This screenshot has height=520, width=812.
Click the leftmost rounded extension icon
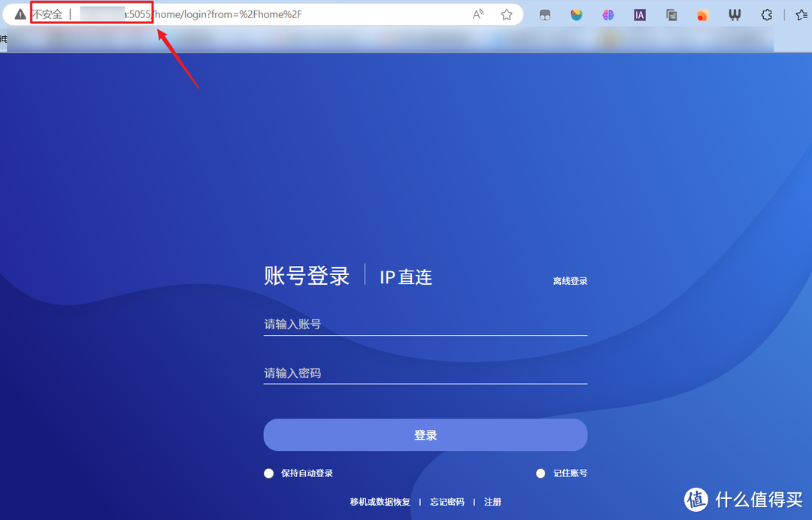point(544,14)
